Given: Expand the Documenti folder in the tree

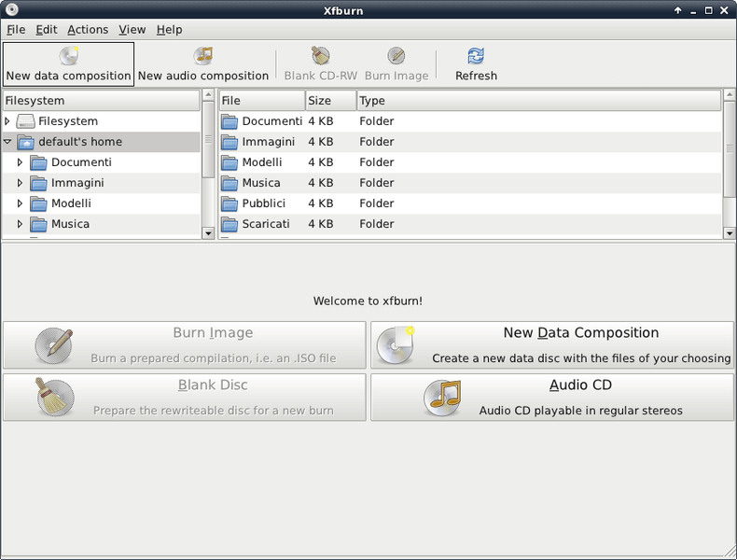Looking at the screenshot, I should point(20,162).
